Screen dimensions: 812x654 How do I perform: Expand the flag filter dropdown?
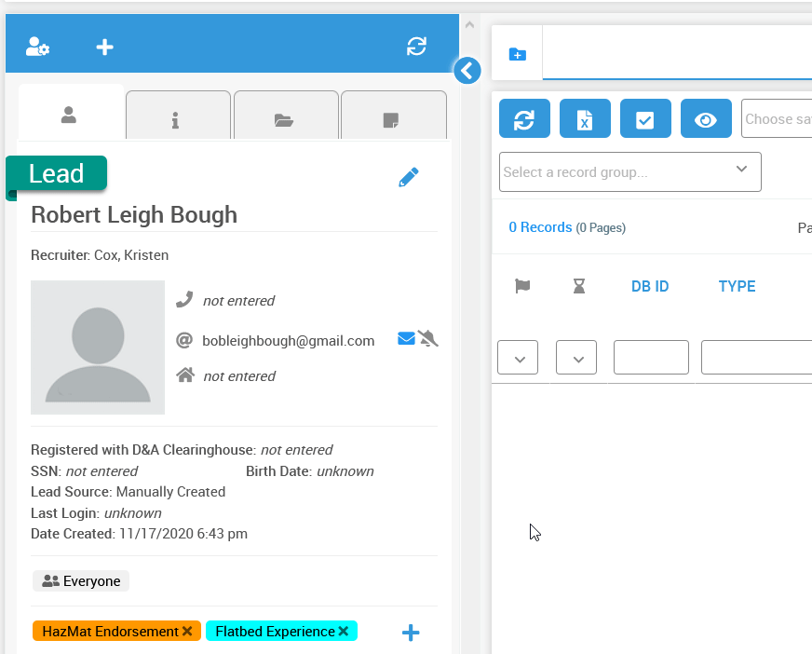point(519,358)
